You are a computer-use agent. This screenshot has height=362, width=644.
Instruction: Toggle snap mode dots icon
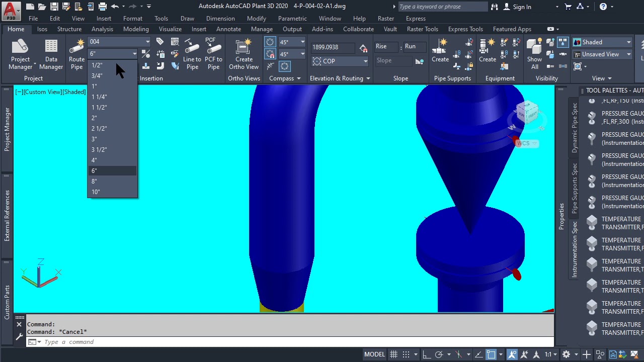click(406, 354)
